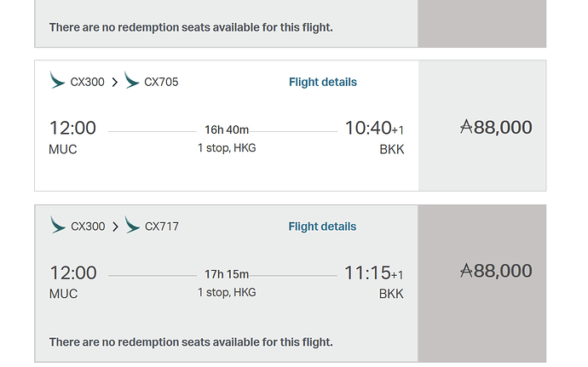Screen dimensions: 588x367
Task: Click the arrow between CX300 and CX717
Action: pos(115,227)
